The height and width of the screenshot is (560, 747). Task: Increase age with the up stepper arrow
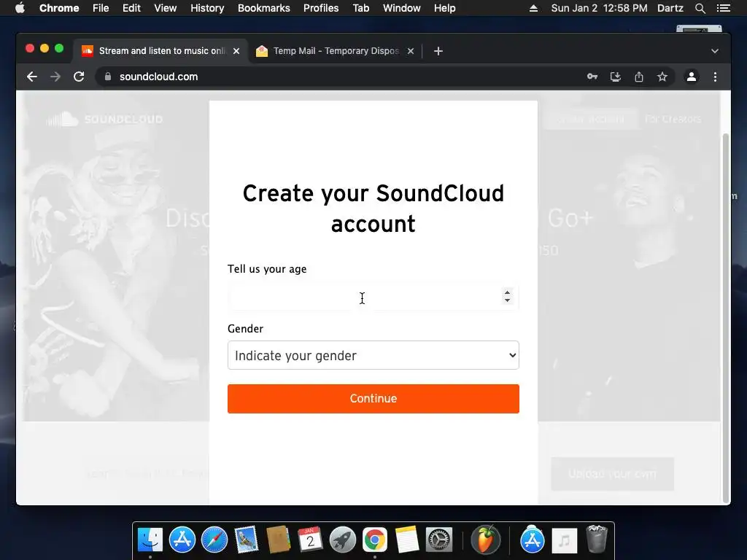tap(508, 293)
